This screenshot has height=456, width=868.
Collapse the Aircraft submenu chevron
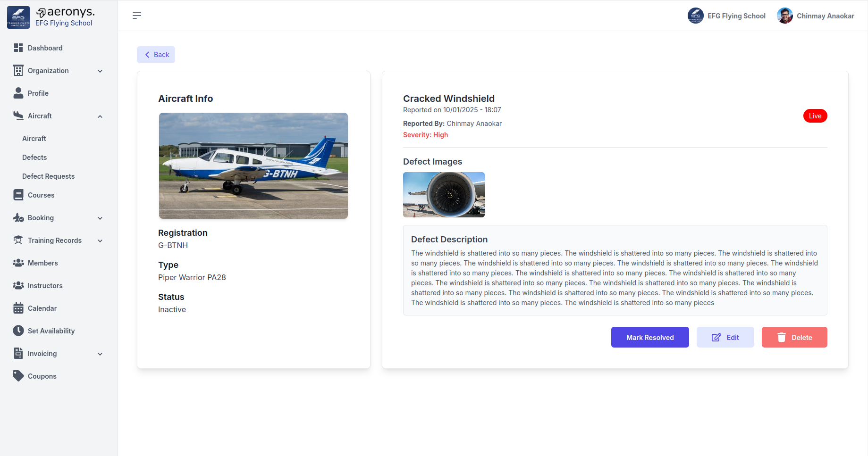[x=100, y=116]
